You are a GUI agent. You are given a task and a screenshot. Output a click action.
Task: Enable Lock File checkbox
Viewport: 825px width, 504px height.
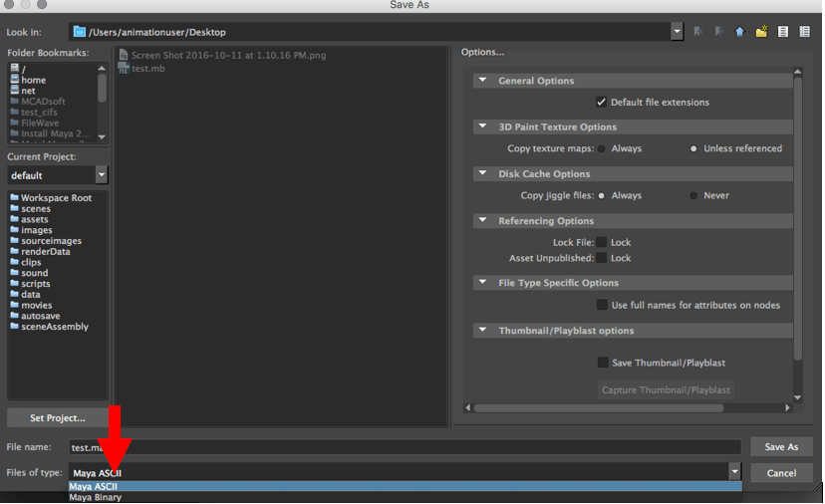click(602, 242)
